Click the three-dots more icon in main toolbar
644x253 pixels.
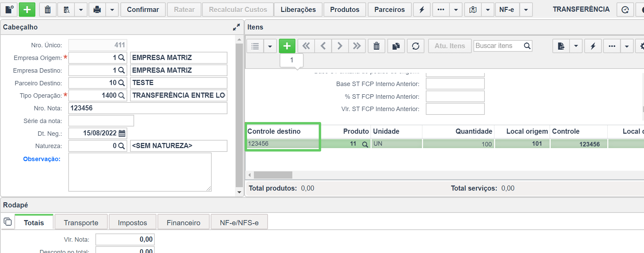pyautogui.click(x=441, y=10)
